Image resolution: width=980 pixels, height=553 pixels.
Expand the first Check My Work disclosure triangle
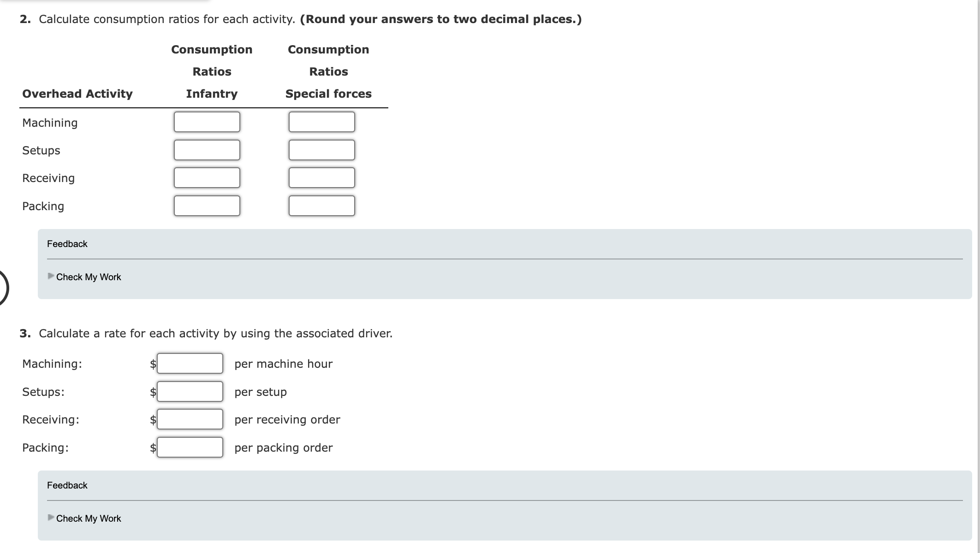[x=50, y=276]
